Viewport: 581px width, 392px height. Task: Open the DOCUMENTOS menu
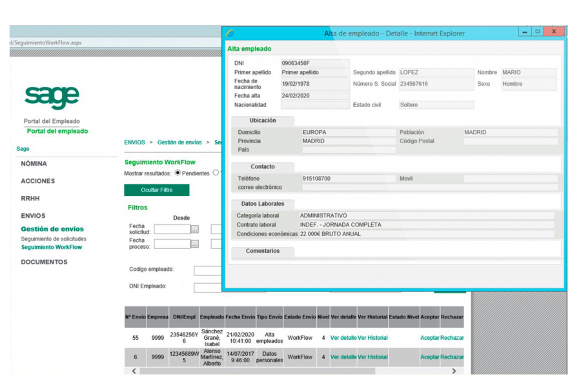coord(44,262)
